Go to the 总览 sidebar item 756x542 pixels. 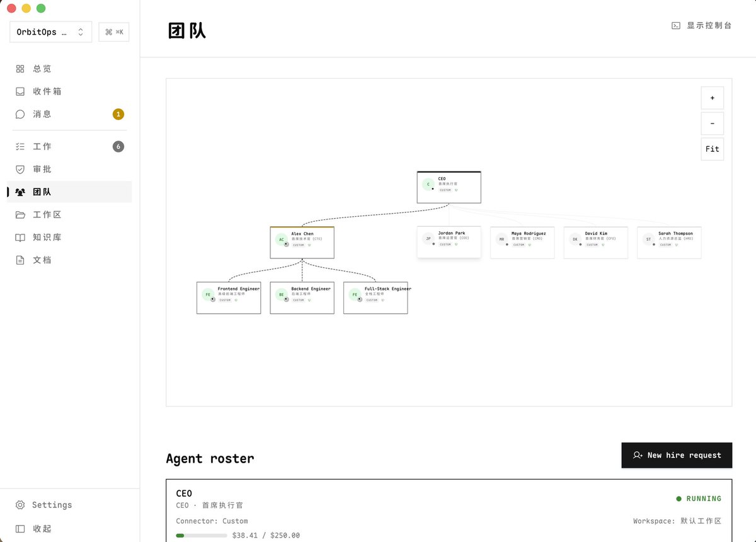click(69, 69)
